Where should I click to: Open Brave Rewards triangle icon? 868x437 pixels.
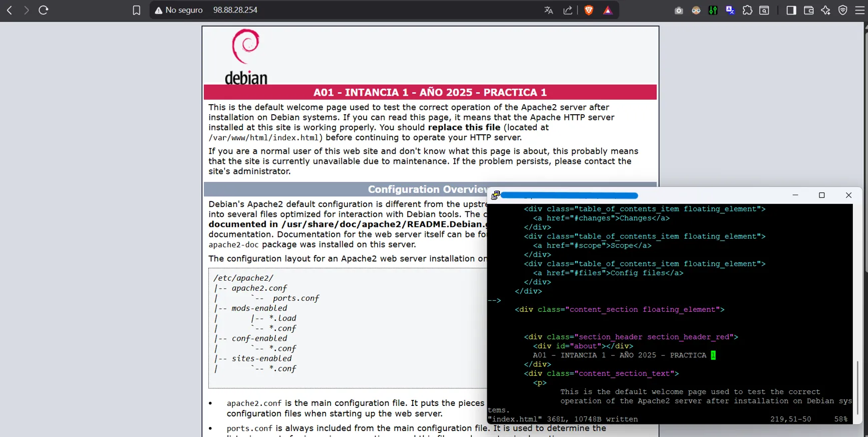[608, 10]
